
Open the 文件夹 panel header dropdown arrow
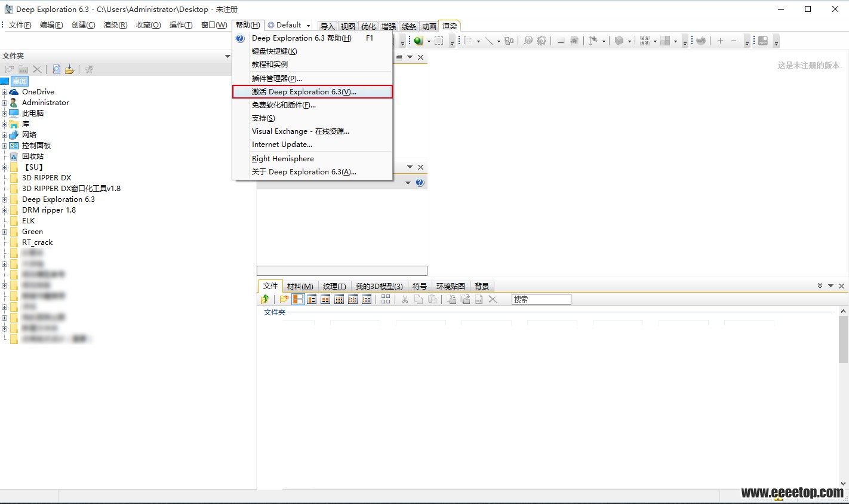227,56
